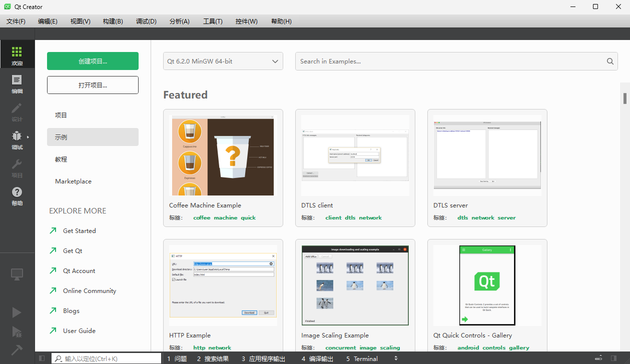The height and width of the screenshot is (364, 630).
Task: Click the Run play icon
Action: pyautogui.click(x=17, y=312)
